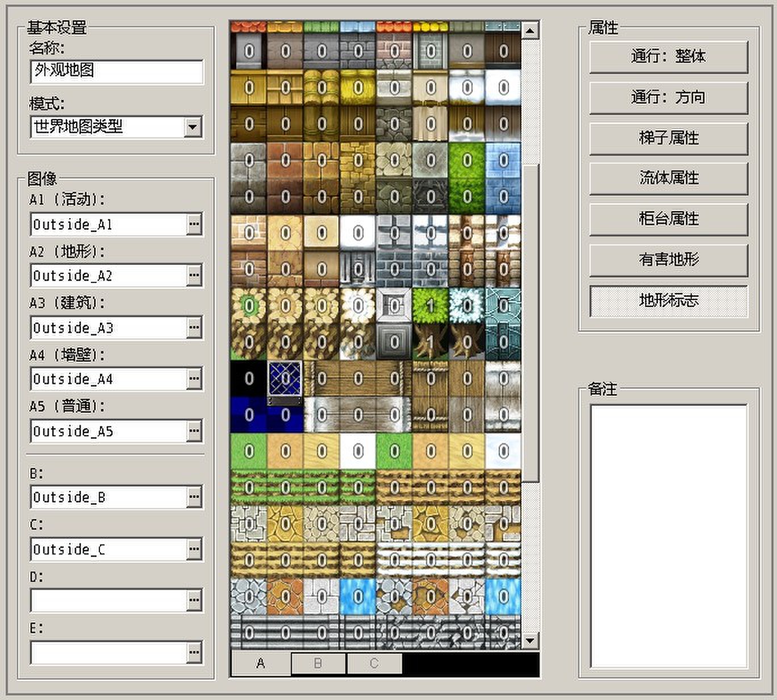
Task: Select the green treetop tile marked 1
Action: coord(431,306)
